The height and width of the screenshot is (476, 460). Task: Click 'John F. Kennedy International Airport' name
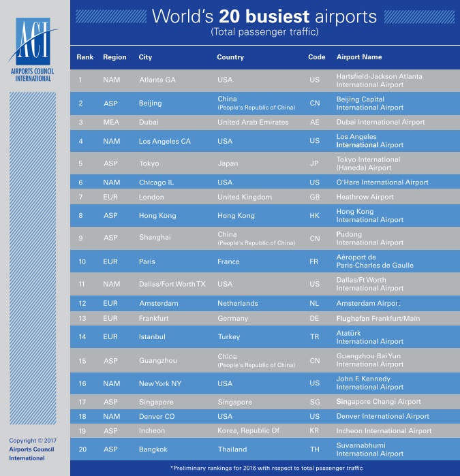pos(370,383)
